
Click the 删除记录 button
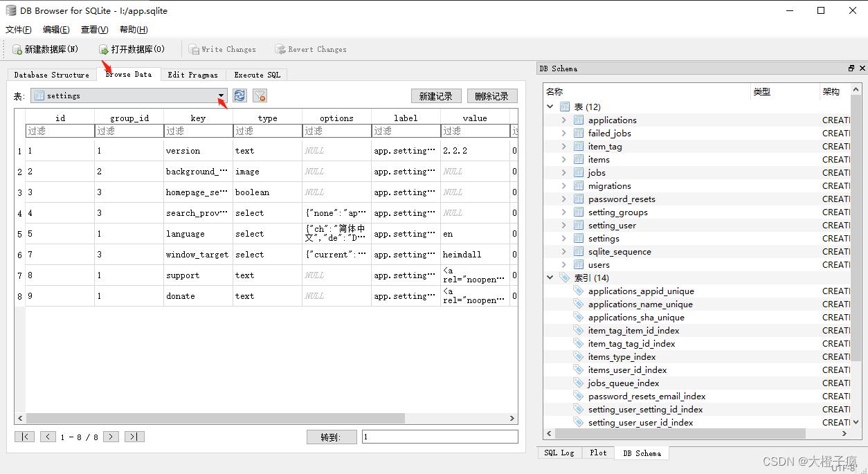tap(491, 96)
